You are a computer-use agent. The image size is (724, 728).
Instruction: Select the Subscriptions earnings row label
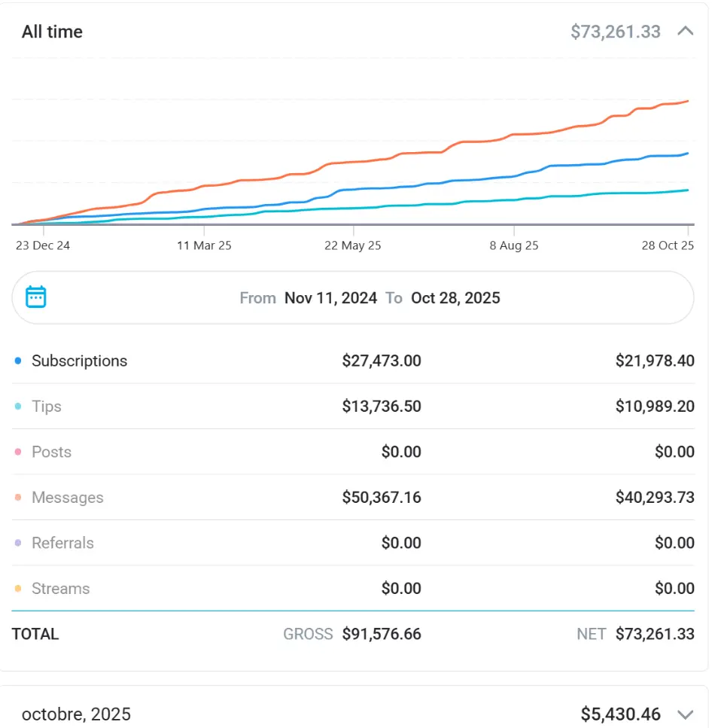pyautogui.click(x=79, y=361)
